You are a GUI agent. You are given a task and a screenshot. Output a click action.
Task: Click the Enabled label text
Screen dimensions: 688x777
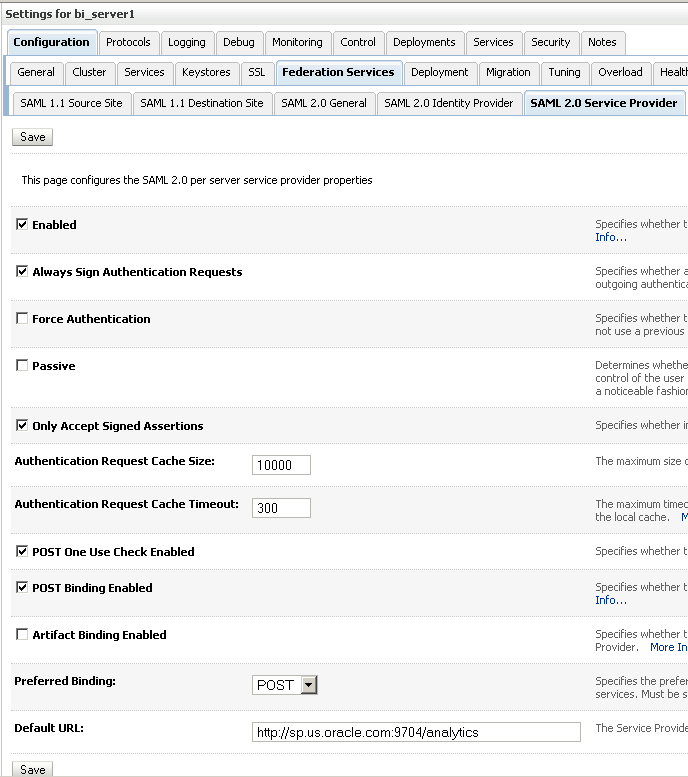coord(55,225)
